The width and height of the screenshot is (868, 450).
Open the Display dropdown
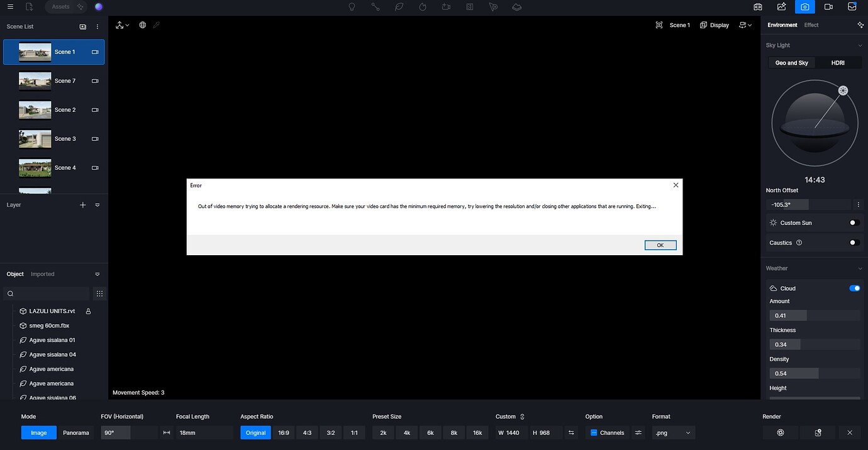tap(715, 25)
